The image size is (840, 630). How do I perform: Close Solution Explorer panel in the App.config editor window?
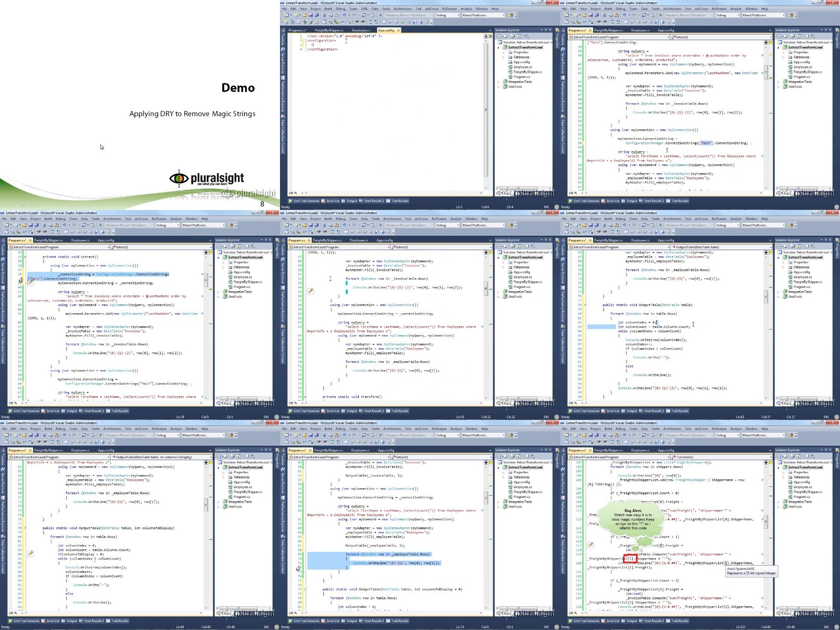click(550, 30)
